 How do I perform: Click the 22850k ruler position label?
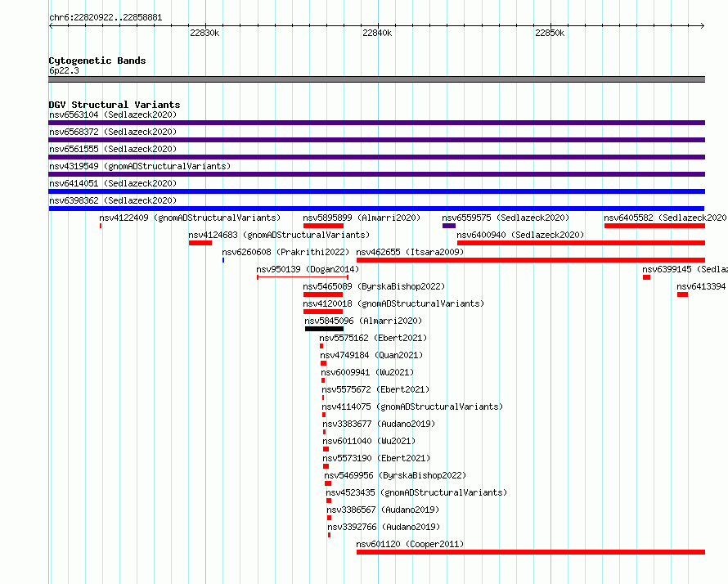[550, 33]
